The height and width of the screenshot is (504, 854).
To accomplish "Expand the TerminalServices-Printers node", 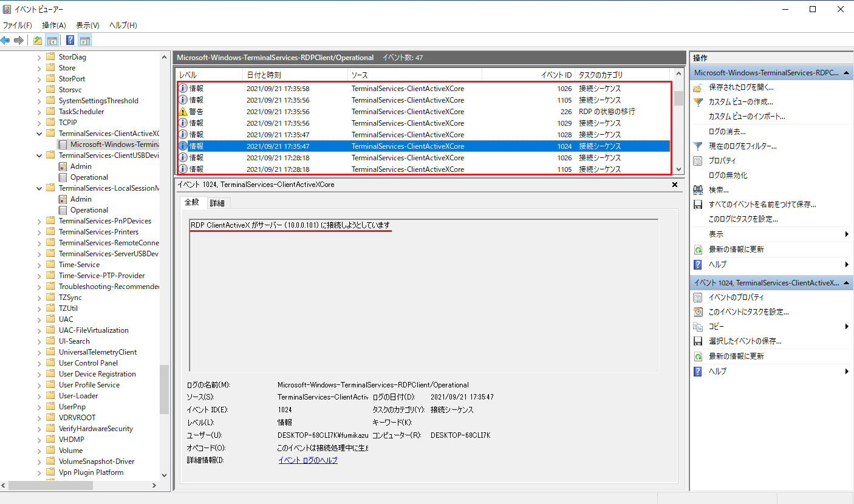I will 39,232.
